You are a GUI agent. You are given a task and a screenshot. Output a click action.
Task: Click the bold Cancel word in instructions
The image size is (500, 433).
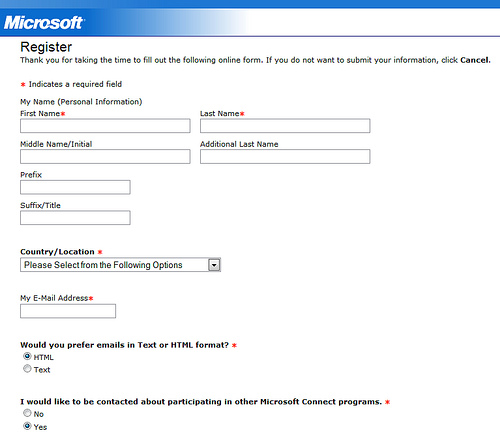[x=475, y=60]
